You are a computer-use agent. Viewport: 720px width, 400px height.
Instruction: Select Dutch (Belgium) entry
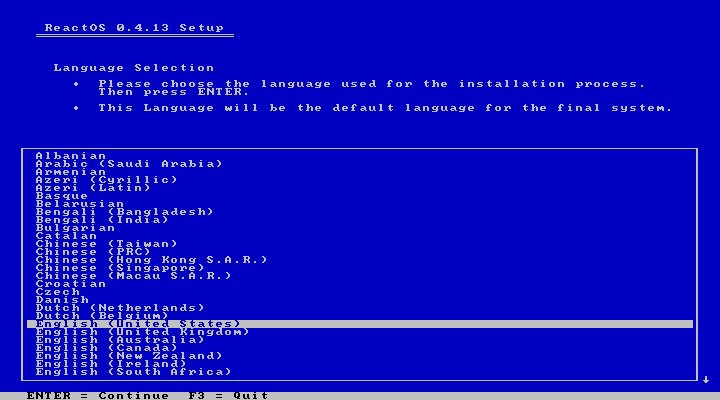102,316
